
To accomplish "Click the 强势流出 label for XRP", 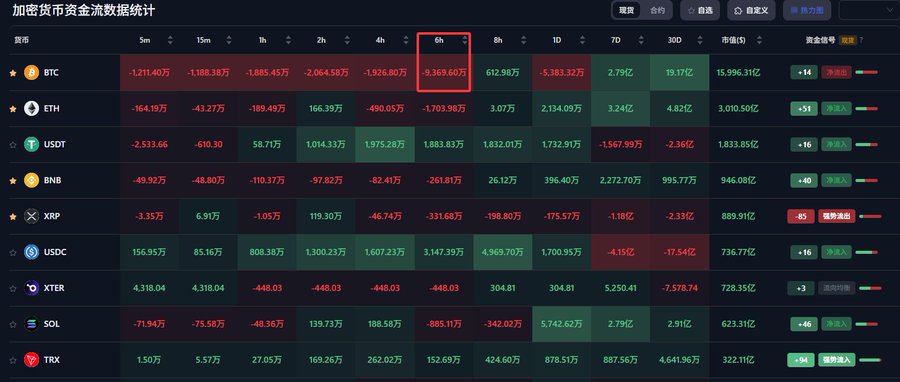I will click(837, 216).
